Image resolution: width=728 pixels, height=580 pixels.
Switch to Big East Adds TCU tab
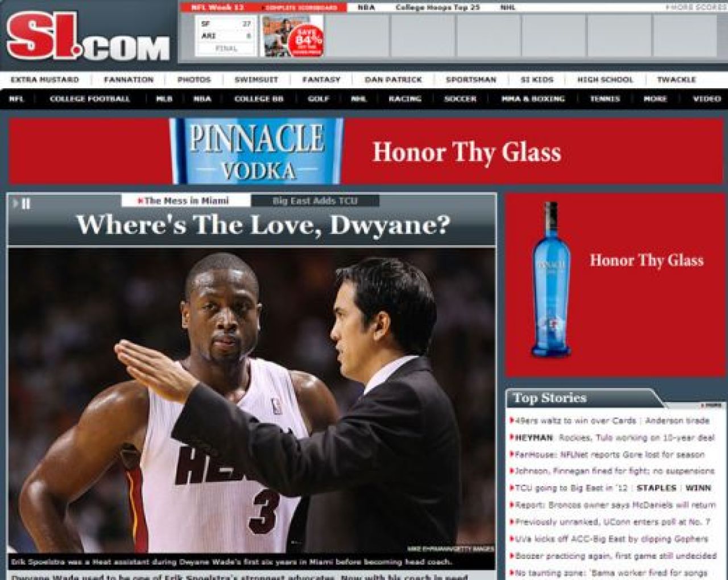point(315,201)
